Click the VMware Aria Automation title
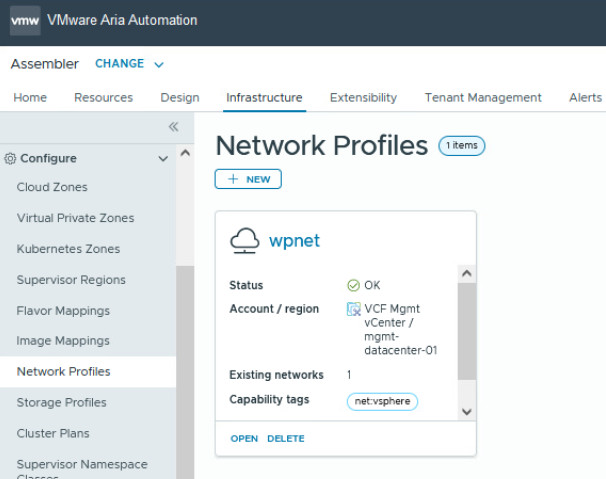606x479 pixels. tap(122, 20)
